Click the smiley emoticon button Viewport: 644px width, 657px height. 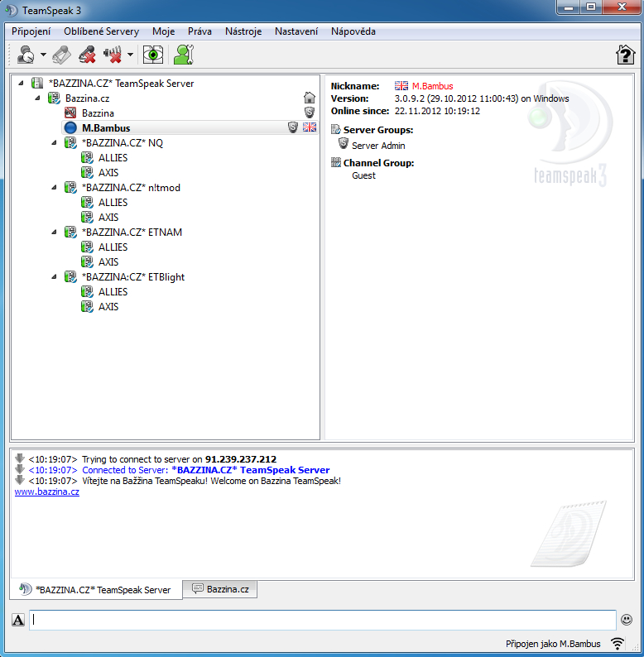coord(627,619)
